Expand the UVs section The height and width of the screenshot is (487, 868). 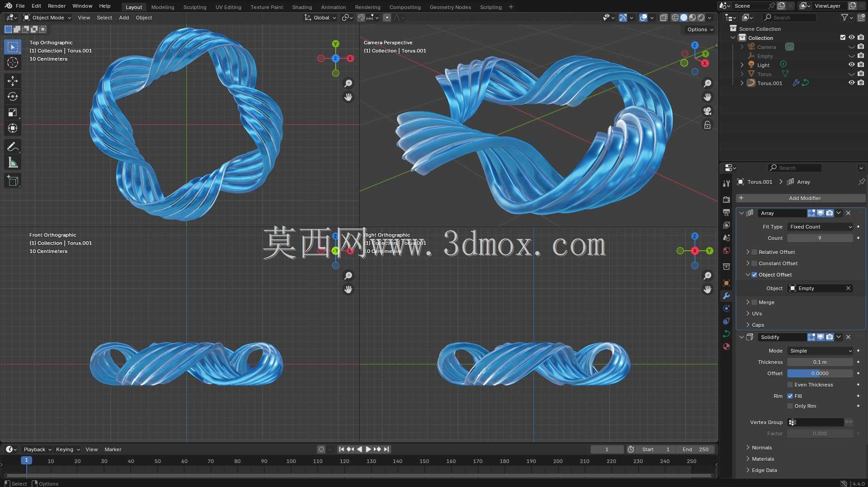[757, 314]
